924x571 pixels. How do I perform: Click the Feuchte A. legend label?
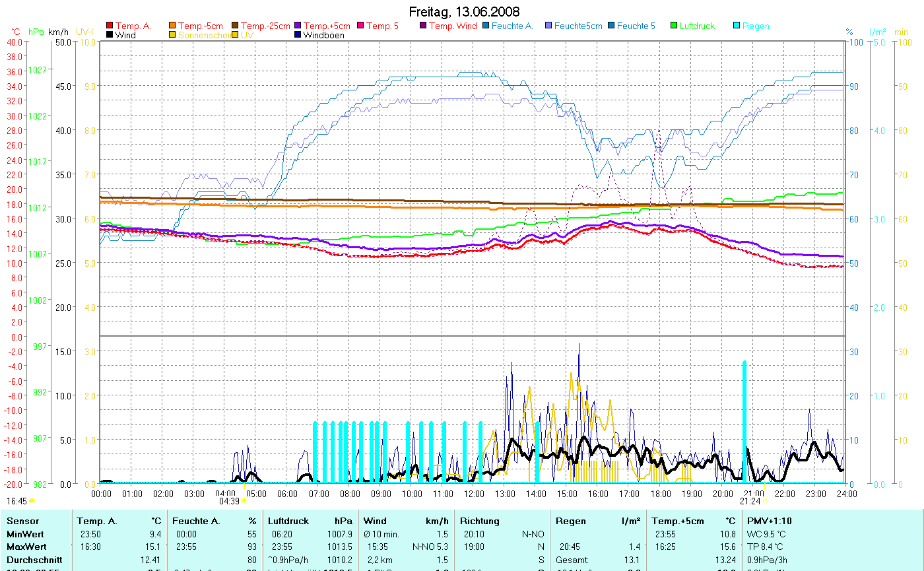pos(511,26)
